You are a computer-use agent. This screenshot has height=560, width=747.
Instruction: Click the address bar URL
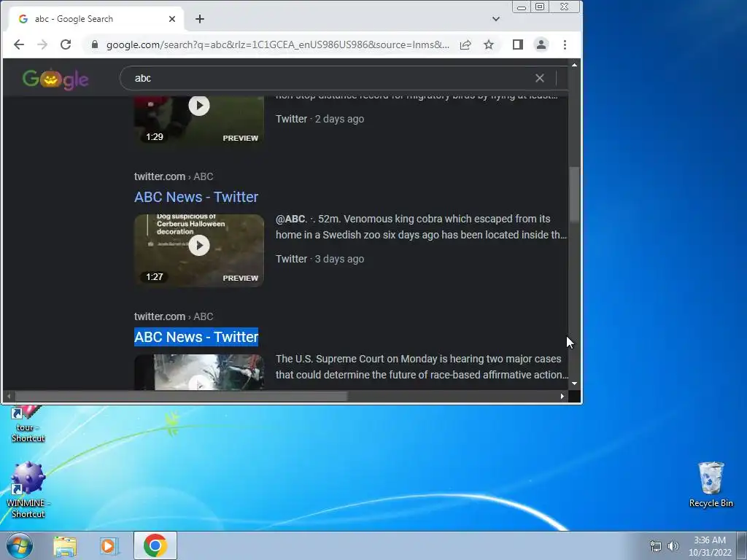[278, 44]
